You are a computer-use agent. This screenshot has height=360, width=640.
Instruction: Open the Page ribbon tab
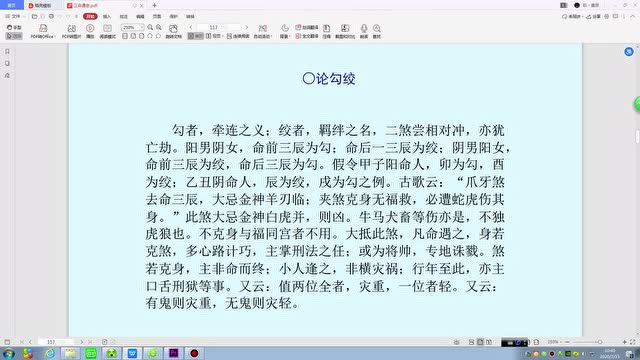coord(157,16)
